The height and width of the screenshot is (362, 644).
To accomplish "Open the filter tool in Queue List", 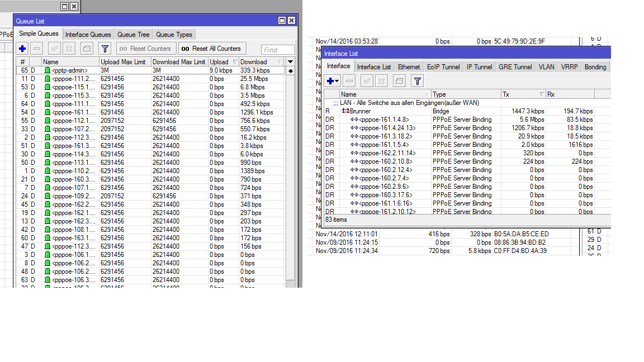I will (x=105, y=49).
